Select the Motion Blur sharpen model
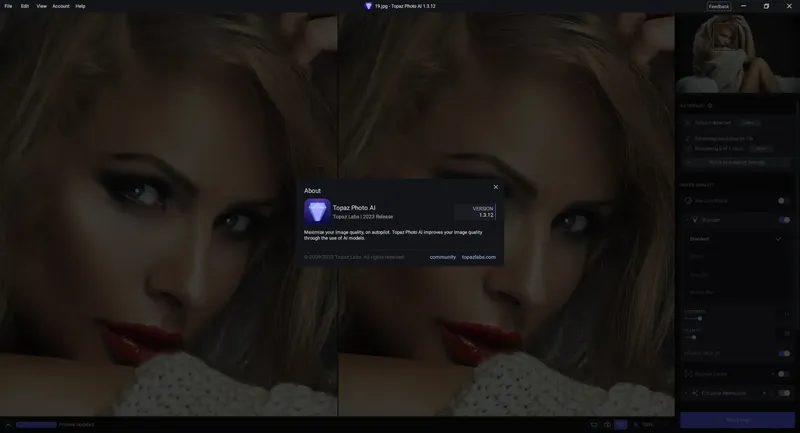 click(x=735, y=293)
